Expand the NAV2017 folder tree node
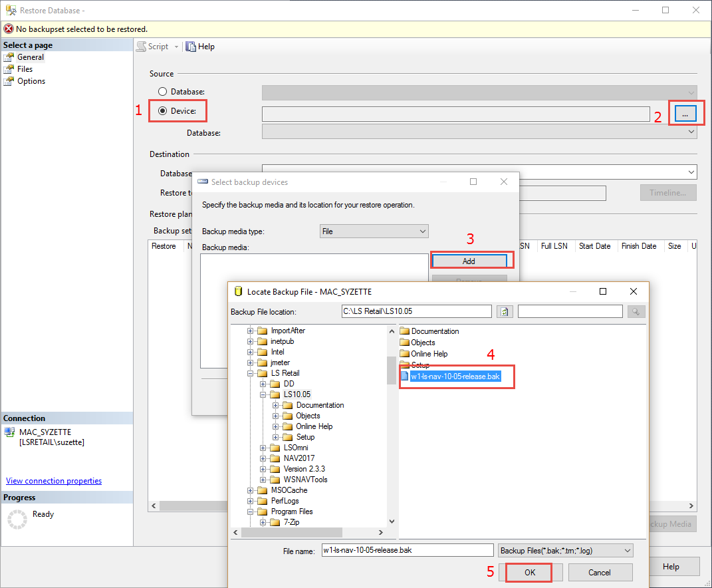The height and width of the screenshot is (588, 712). pyautogui.click(x=264, y=458)
